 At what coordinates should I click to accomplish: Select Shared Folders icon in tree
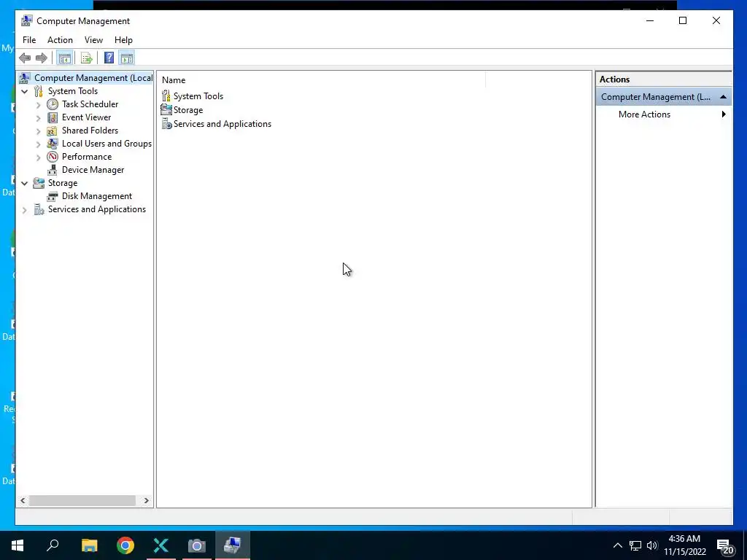53,131
